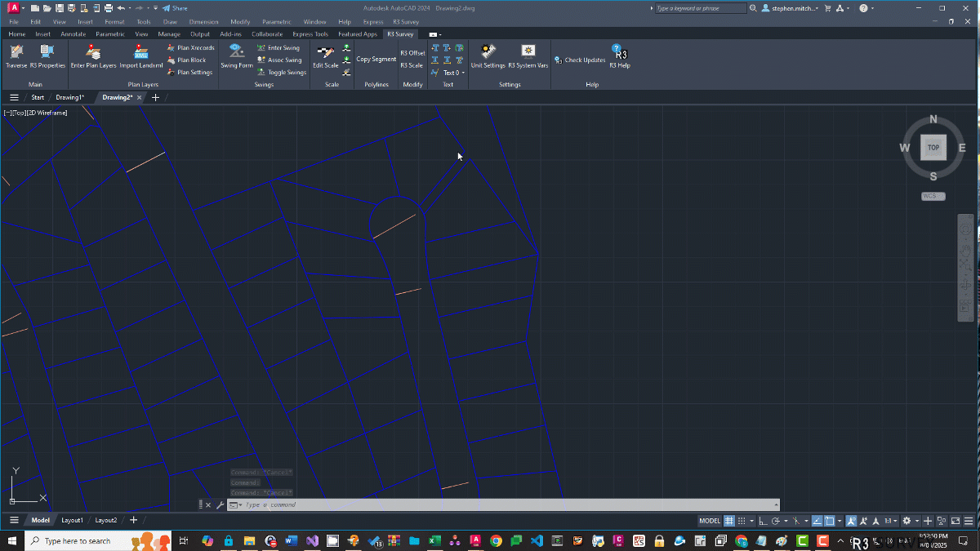
Task: Select Plan Block
Action: tap(186, 60)
